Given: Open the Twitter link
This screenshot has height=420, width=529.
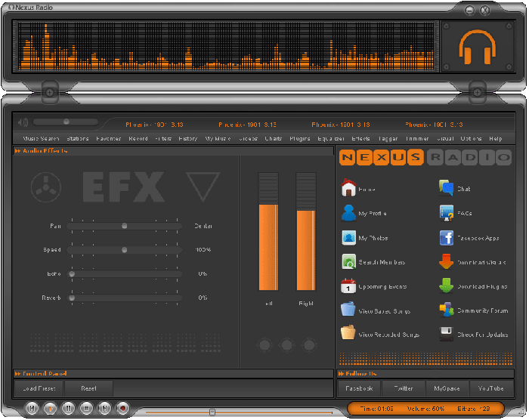Looking at the screenshot, I should pos(404,388).
